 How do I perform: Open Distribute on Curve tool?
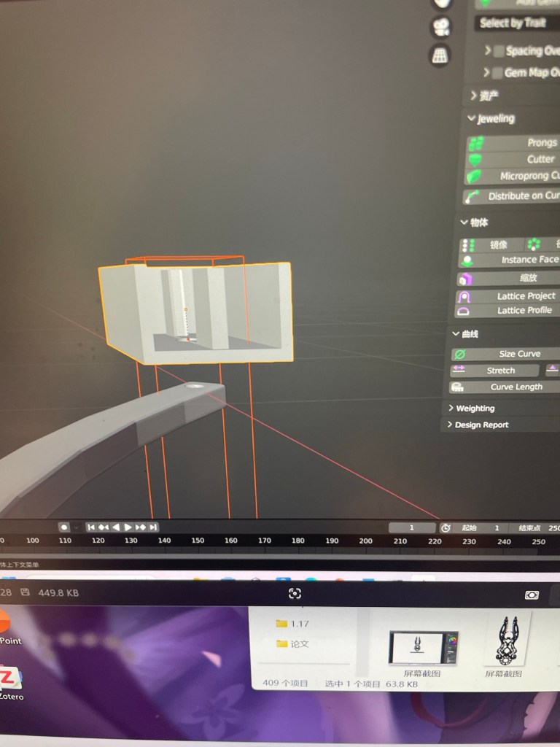coord(511,196)
